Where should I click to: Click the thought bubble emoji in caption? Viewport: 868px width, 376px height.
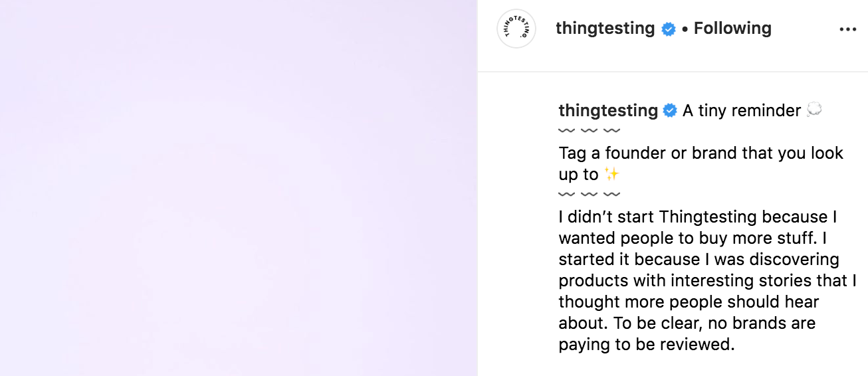[x=814, y=111]
